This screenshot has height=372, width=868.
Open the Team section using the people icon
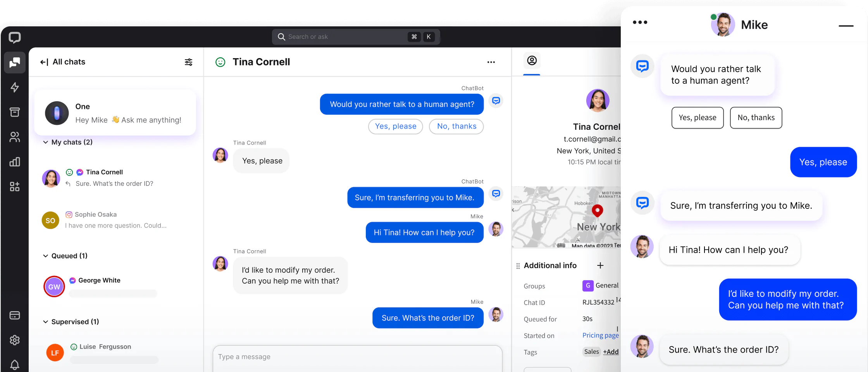click(x=14, y=137)
